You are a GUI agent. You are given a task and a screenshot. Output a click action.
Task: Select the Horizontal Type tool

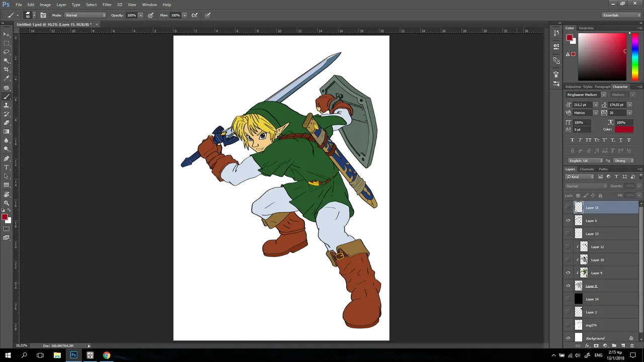[7, 167]
